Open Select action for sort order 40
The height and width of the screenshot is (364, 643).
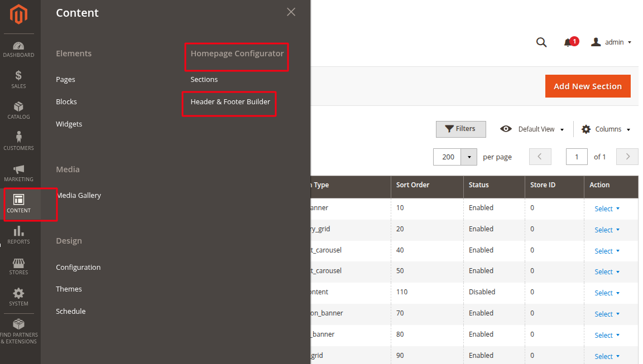607,251
